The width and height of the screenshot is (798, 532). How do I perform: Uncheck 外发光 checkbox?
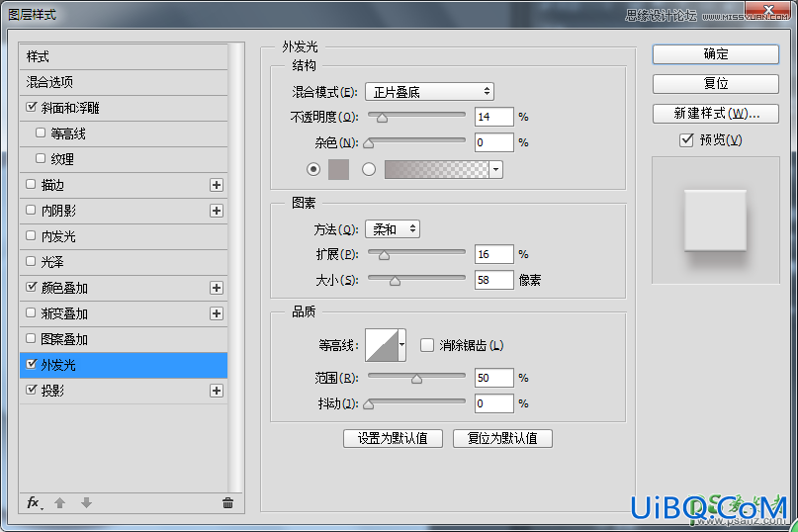pos(31,364)
